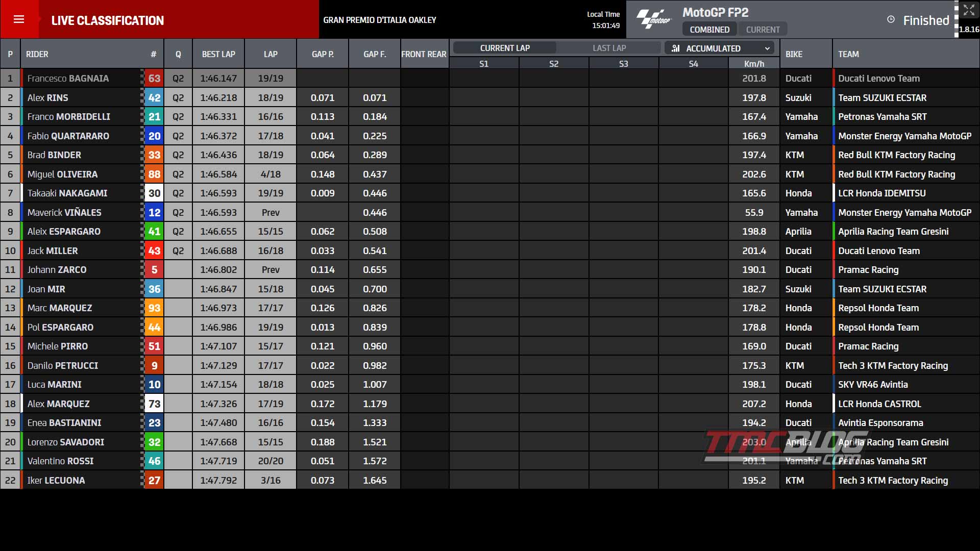The width and height of the screenshot is (980, 551).
Task: Click the BEST LAP column header
Action: [218, 54]
